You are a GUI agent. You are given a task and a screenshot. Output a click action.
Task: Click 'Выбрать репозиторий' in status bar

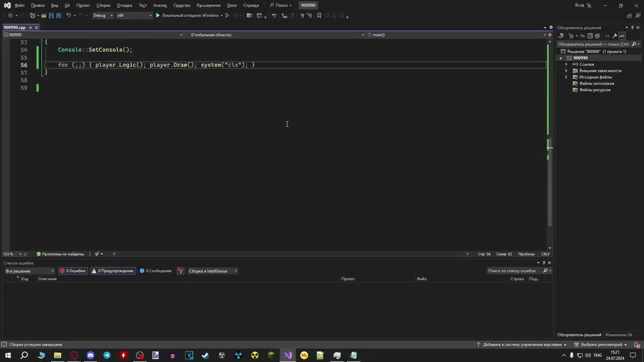601,345
